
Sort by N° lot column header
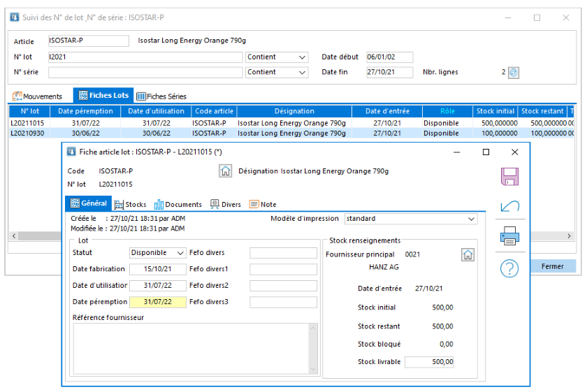tap(29, 111)
